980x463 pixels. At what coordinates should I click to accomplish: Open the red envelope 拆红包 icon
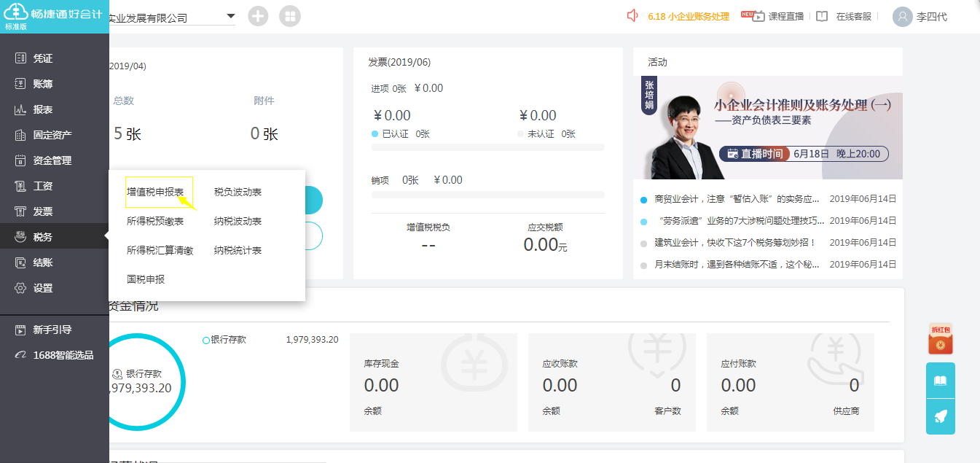click(x=940, y=340)
